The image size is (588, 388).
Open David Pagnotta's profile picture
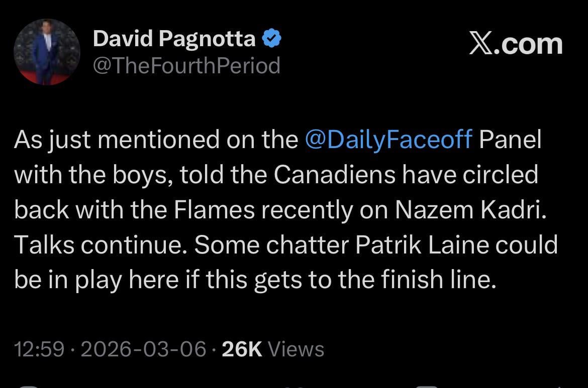46,52
